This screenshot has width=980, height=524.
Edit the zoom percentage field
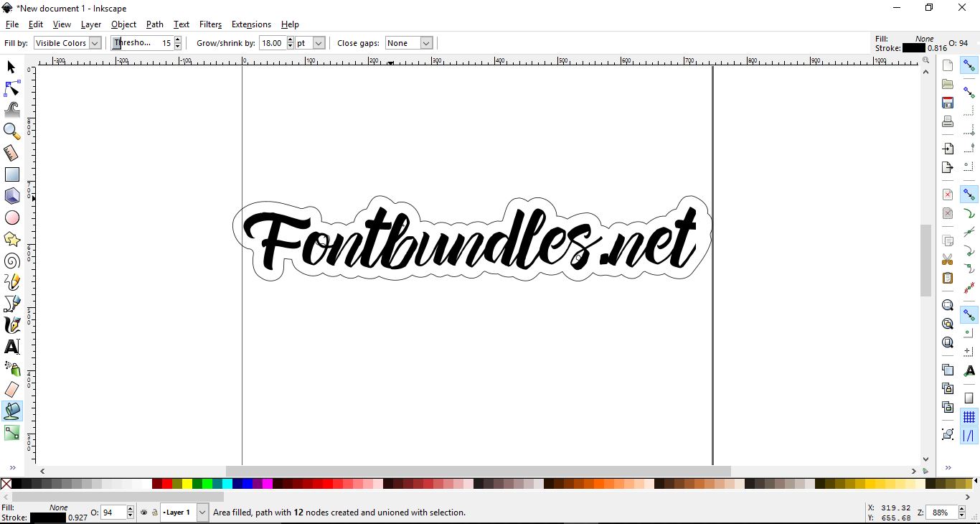941,513
